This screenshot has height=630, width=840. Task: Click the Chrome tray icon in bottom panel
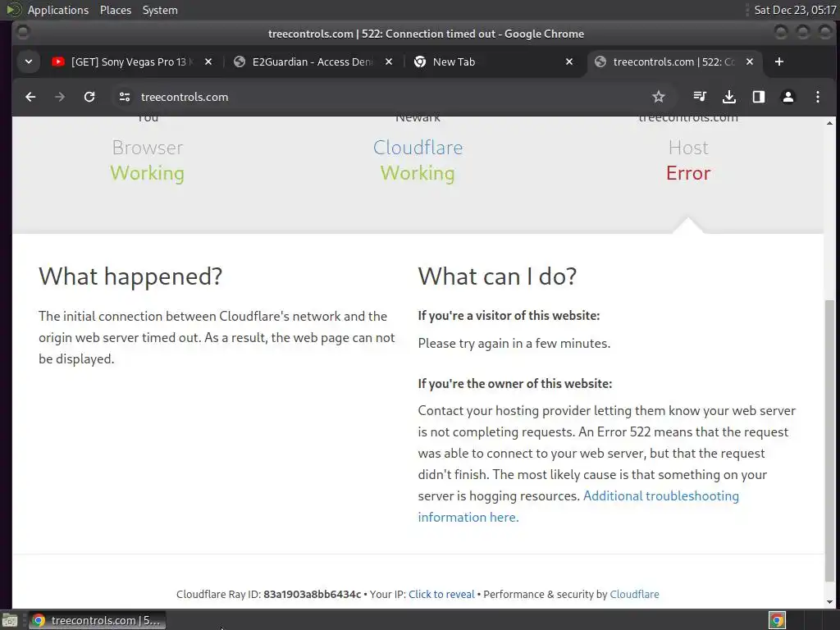pyautogui.click(x=777, y=620)
